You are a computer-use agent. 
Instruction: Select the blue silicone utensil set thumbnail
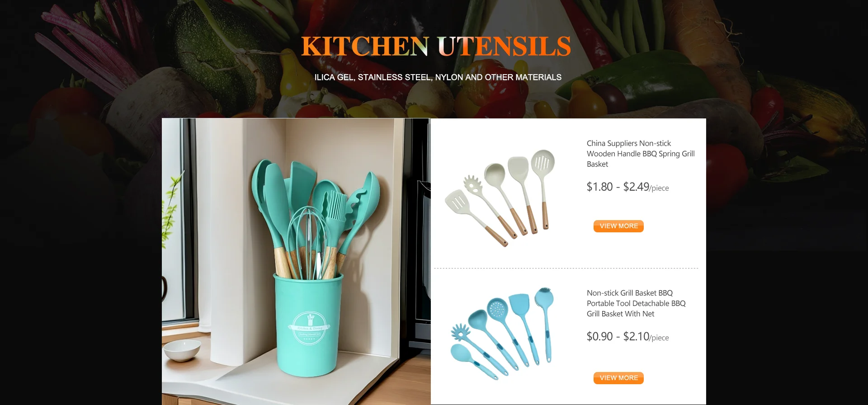[502, 334]
